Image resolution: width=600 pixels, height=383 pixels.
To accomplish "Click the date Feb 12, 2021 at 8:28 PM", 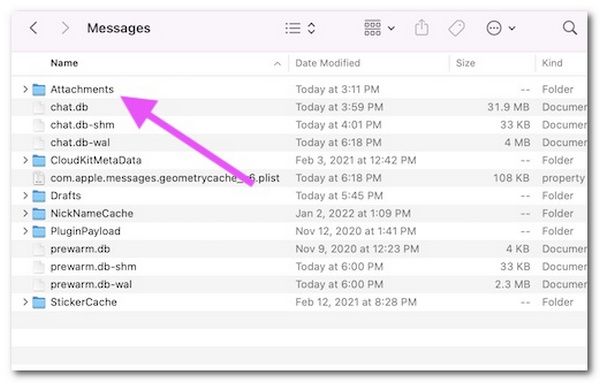I will coord(356,302).
